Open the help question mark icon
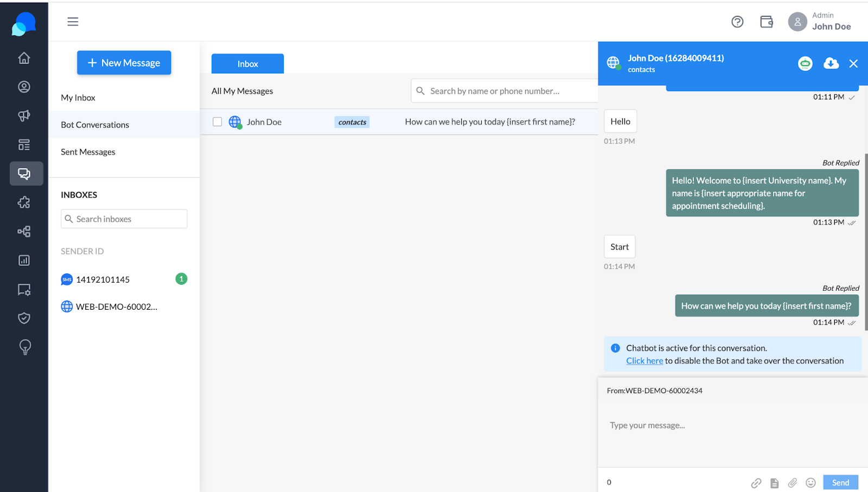This screenshot has width=868, height=492. [x=737, y=22]
